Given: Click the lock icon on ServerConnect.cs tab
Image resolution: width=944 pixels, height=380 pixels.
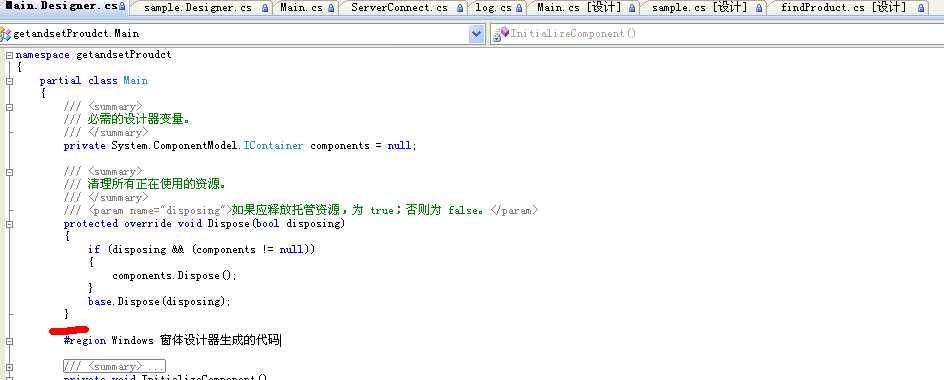Looking at the screenshot, I should tap(460, 8).
